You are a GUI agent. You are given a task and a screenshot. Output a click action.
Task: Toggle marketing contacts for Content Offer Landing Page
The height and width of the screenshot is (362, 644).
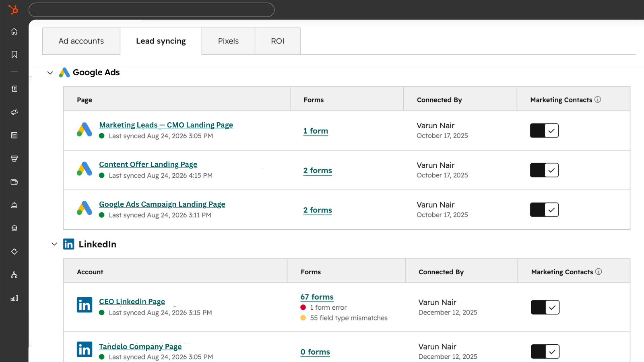coord(544,170)
